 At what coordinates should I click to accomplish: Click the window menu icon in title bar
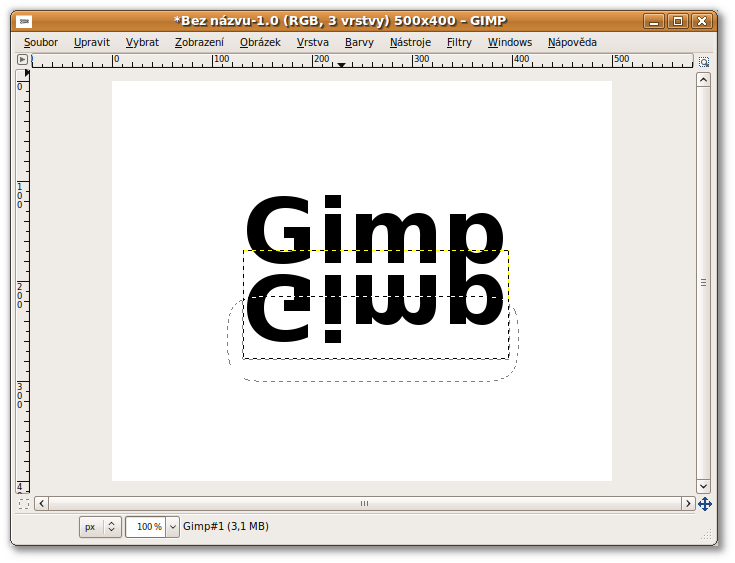(x=24, y=21)
